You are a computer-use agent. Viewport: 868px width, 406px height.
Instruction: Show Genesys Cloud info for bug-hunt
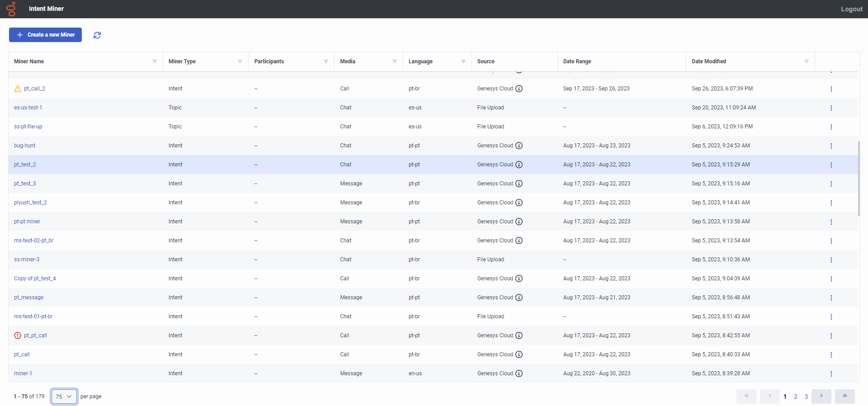[519, 146]
